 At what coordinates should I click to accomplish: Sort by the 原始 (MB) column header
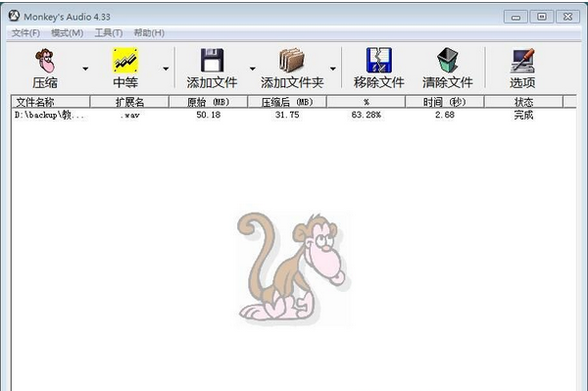pos(209,102)
